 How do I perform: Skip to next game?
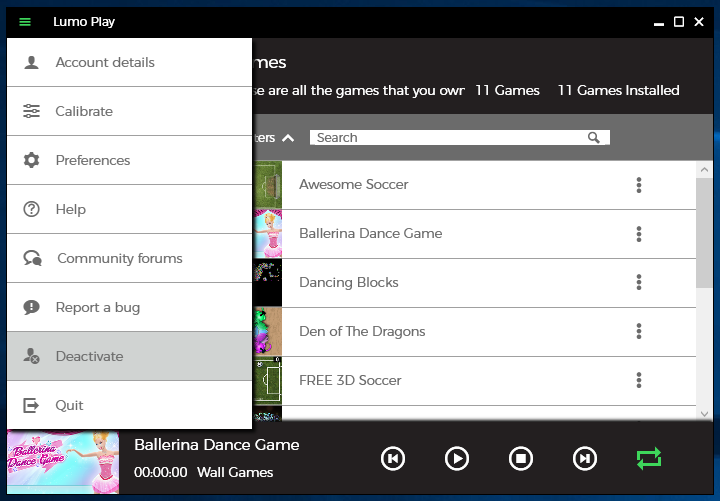pyautogui.click(x=585, y=458)
